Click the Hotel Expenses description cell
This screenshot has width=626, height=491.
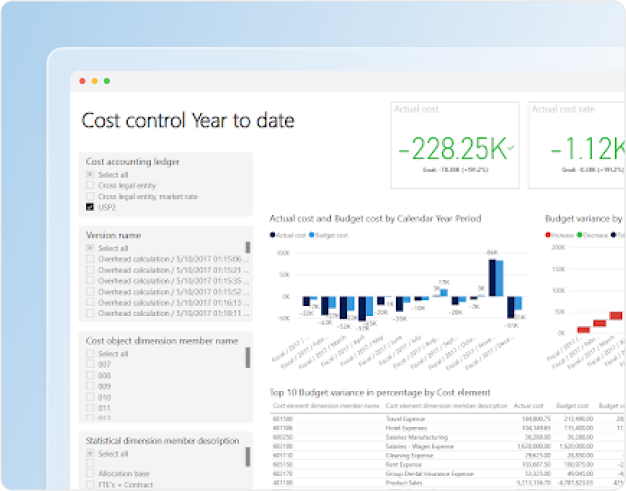(406, 428)
